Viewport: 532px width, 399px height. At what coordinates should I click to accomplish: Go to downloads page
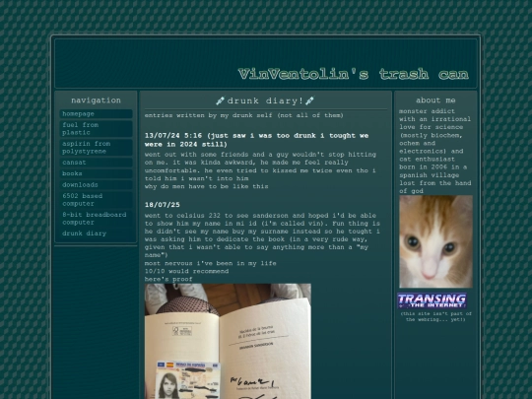[96, 185]
